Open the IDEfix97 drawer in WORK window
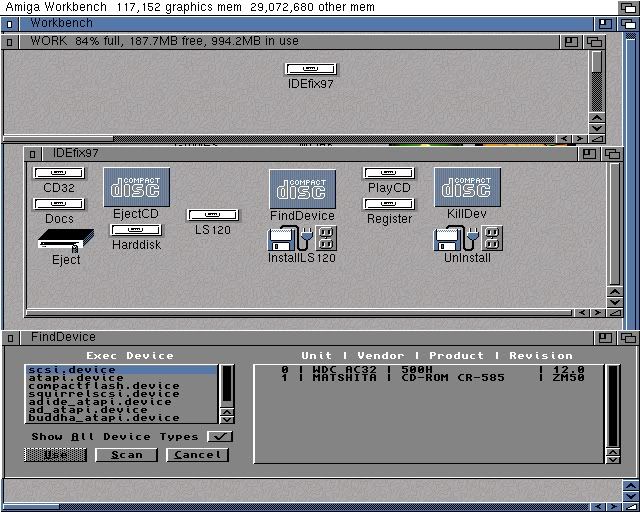Viewport: 640px width, 512px height. click(x=311, y=69)
